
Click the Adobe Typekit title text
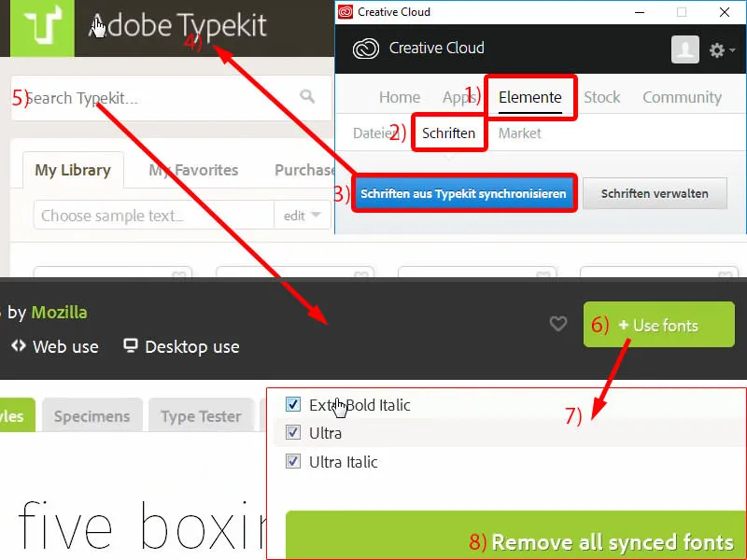[x=177, y=25]
